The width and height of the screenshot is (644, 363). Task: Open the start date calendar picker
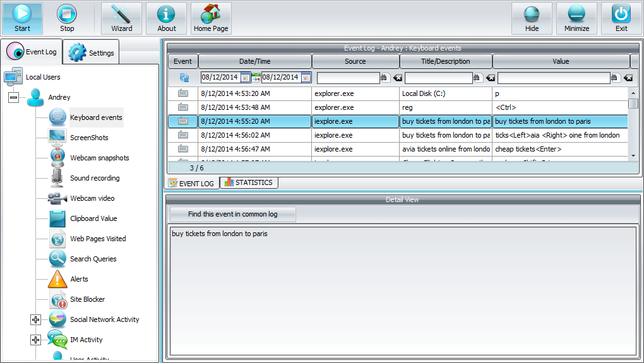click(245, 77)
